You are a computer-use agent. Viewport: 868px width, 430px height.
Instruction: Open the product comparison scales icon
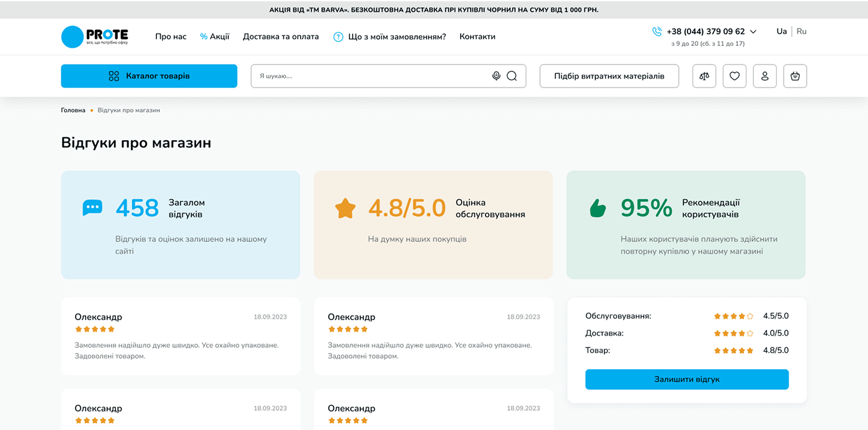point(704,76)
